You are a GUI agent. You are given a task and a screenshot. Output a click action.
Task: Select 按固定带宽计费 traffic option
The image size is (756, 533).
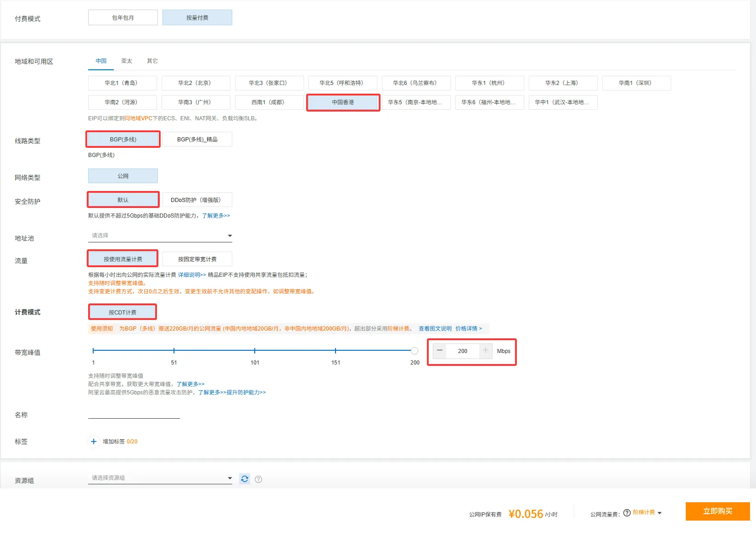[197, 259]
